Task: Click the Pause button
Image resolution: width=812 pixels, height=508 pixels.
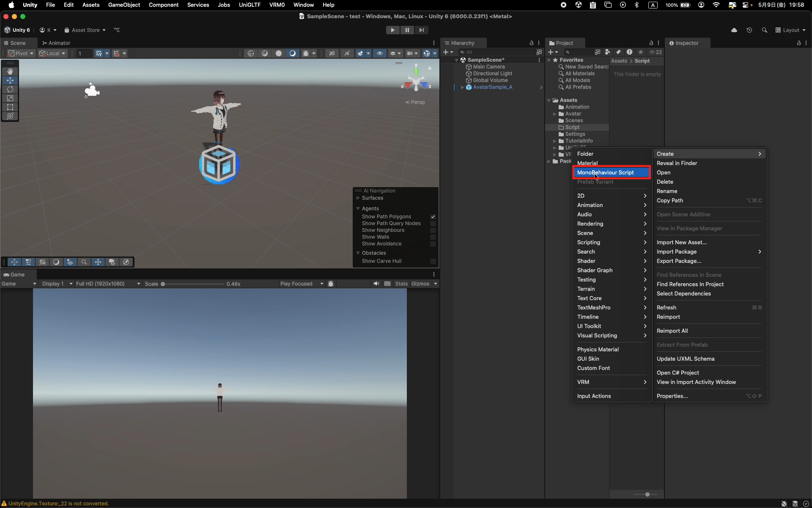Action: [x=407, y=30]
